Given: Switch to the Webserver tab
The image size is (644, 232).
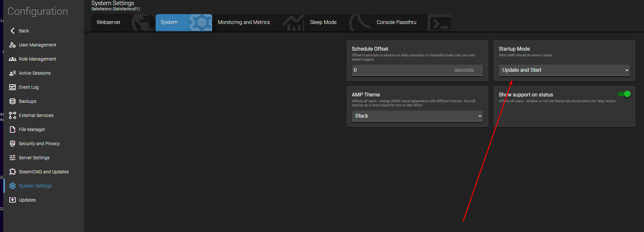Looking at the screenshot, I should tap(123, 22).
